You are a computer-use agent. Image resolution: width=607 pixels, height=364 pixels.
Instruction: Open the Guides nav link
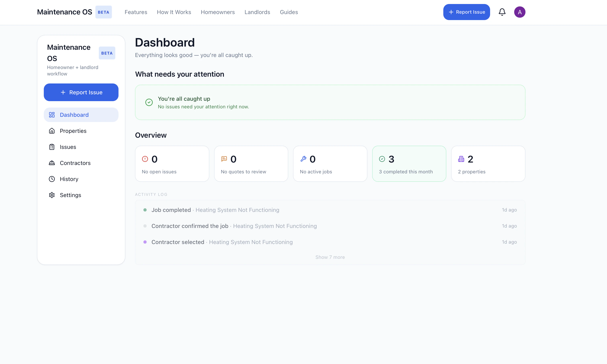click(289, 12)
